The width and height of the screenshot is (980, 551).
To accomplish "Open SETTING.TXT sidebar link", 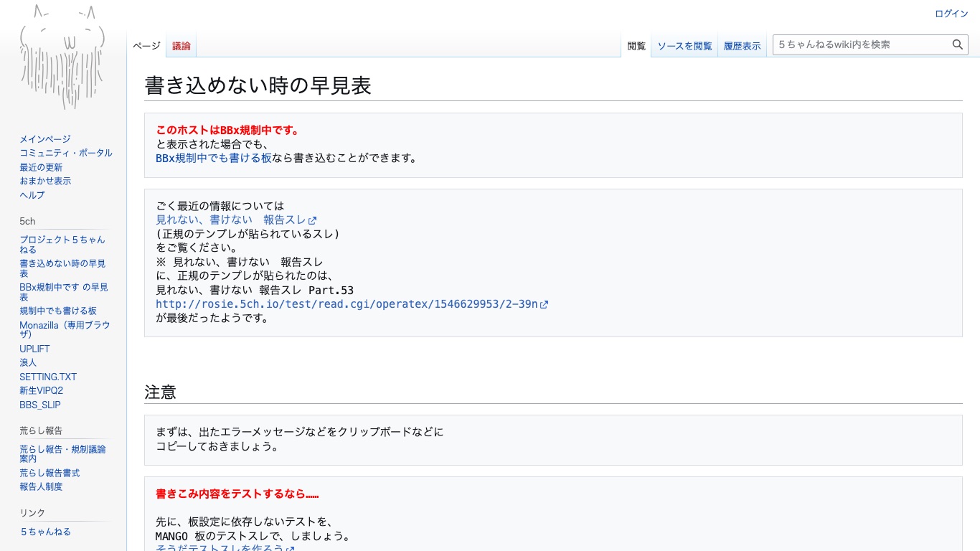I will tap(48, 377).
